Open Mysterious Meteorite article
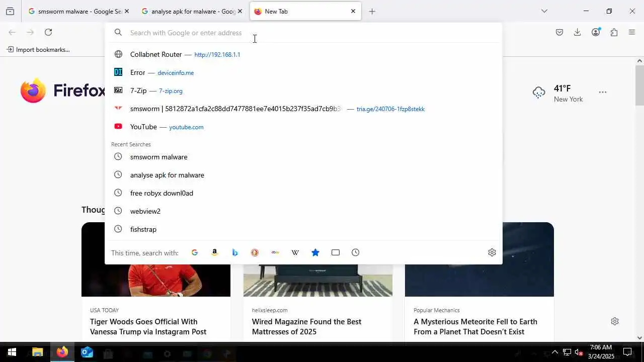Viewport: 644px width, 362px height. (475, 326)
